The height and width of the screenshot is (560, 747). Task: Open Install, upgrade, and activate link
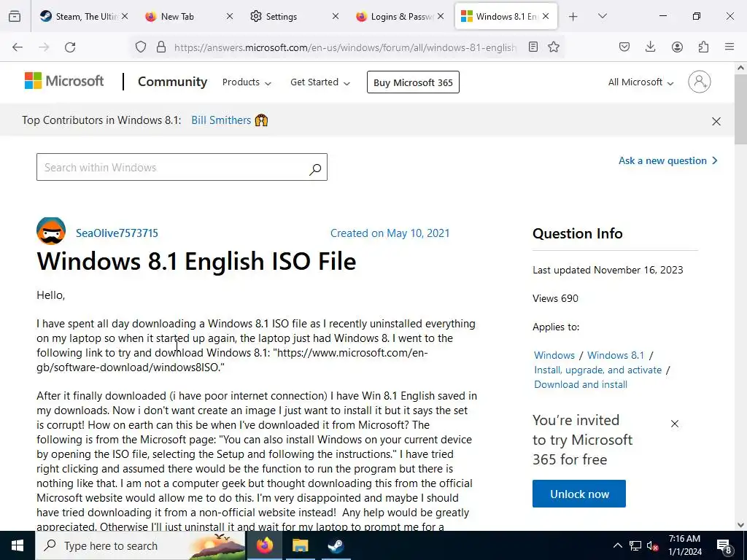click(598, 370)
